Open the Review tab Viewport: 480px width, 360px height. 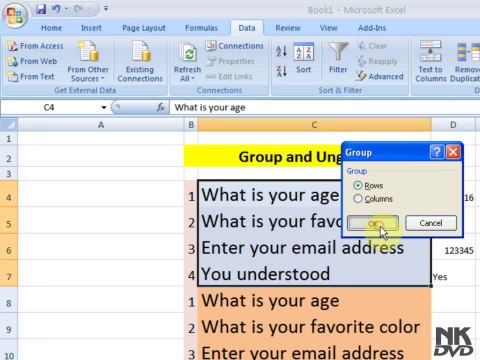288,28
